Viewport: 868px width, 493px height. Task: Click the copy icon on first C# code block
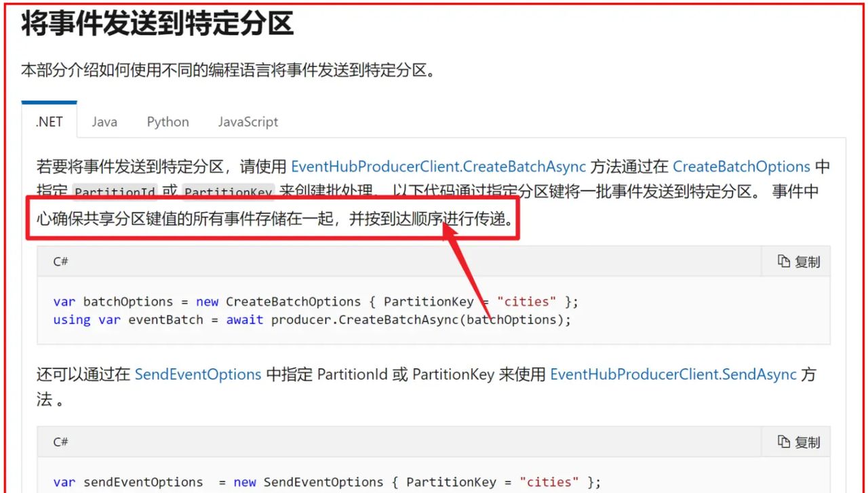point(784,261)
